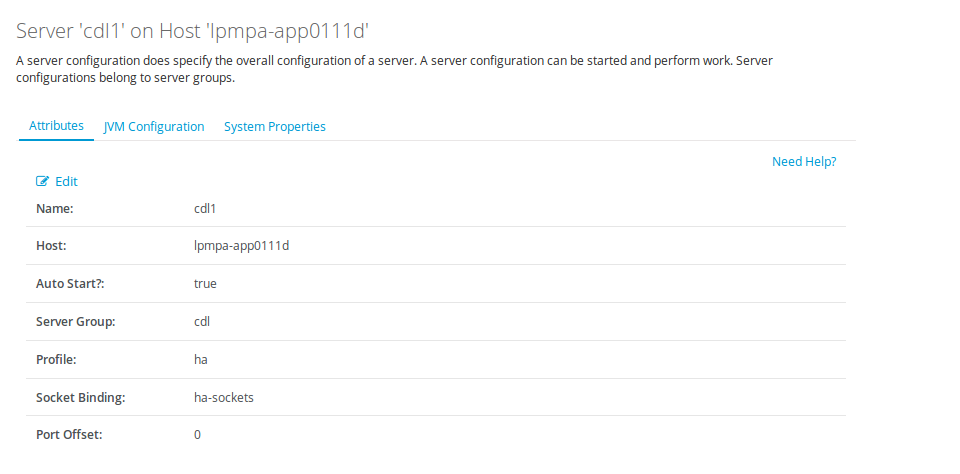Click the Edit link text
This screenshot has height=474, width=960.
point(66,182)
